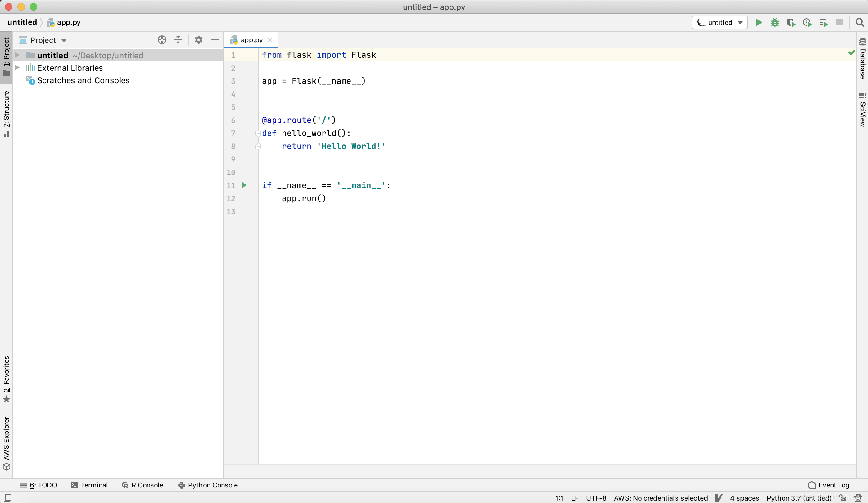Viewport: 868px width, 503px height.
Task: Toggle the 2: Favorites side panel
Action: (x=6, y=379)
